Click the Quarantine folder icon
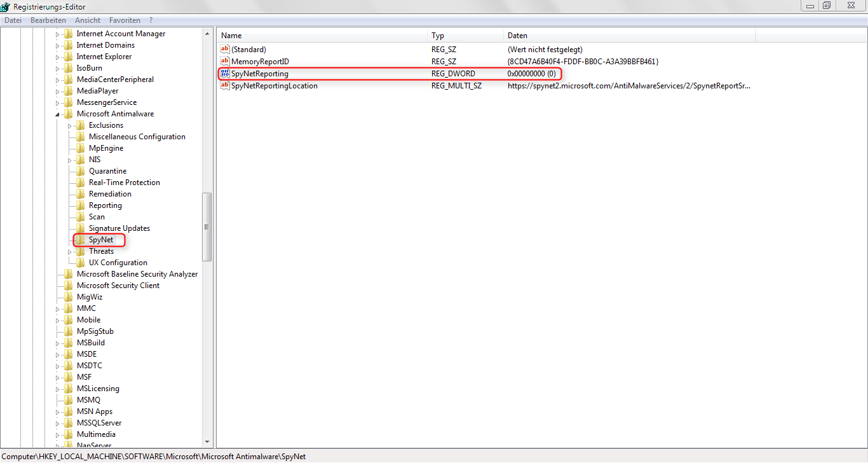This screenshot has height=463, width=868. 81,170
